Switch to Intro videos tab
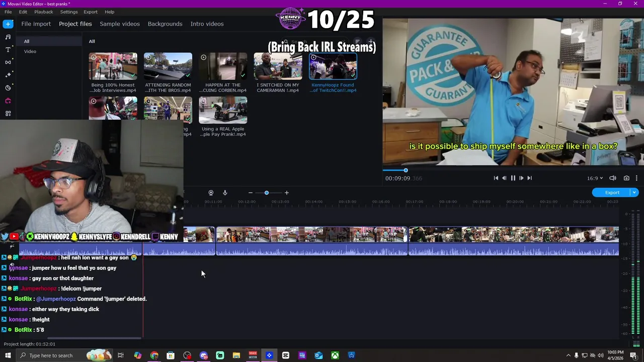 pyautogui.click(x=207, y=24)
